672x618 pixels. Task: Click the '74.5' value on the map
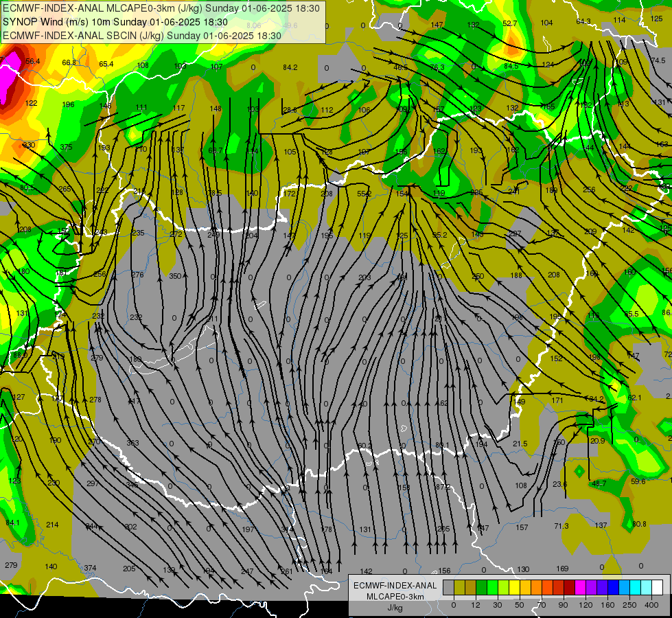[x=658, y=60]
